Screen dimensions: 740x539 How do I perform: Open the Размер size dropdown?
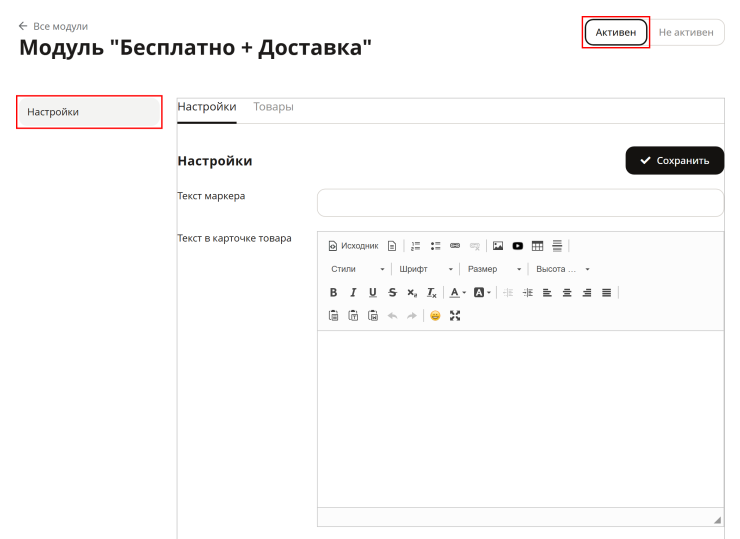(x=494, y=269)
